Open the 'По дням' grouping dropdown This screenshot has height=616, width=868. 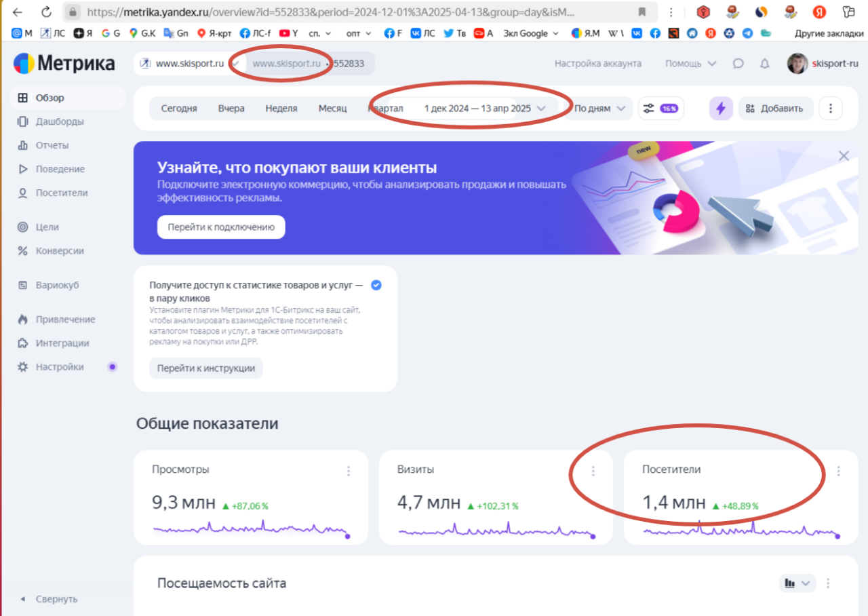(599, 109)
